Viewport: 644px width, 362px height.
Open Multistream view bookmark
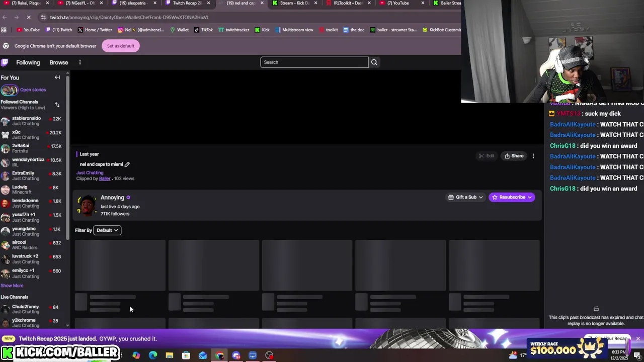(x=294, y=30)
